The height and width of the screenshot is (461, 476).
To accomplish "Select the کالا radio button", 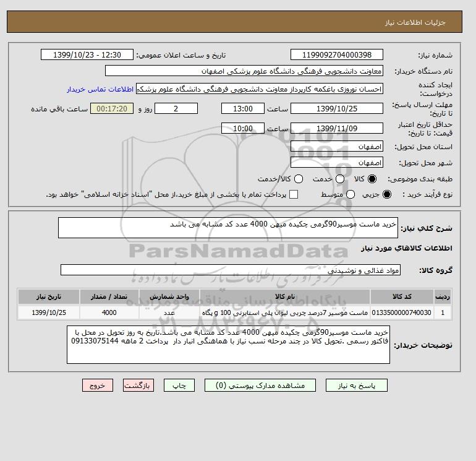I will click(372, 179).
